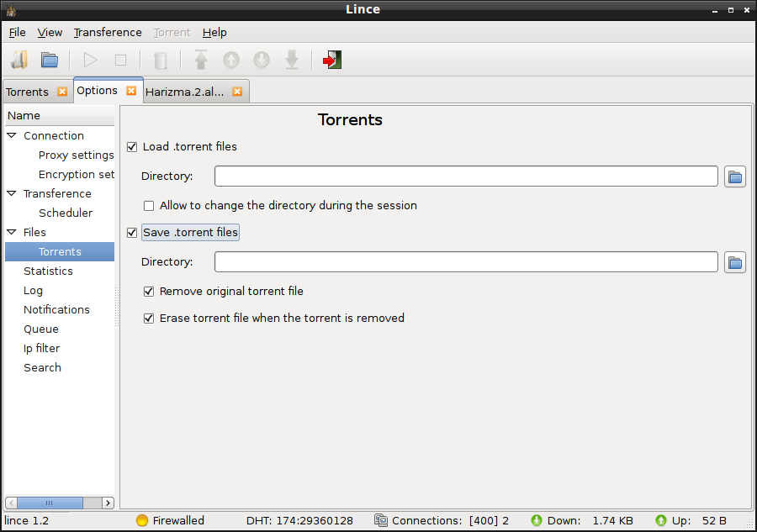Viewport: 757px width, 532px height.
Task: Uncheck Remove original torrent file
Action: click(149, 292)
